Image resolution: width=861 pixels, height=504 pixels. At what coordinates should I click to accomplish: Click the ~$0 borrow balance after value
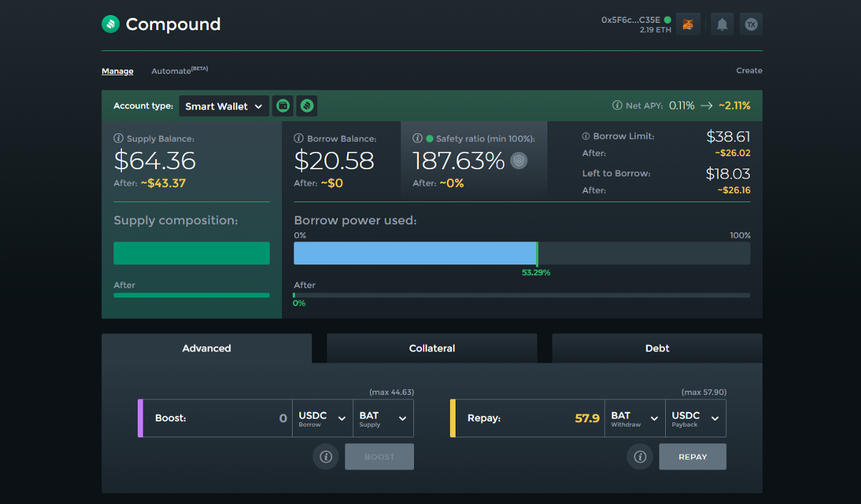pos(331,183)
